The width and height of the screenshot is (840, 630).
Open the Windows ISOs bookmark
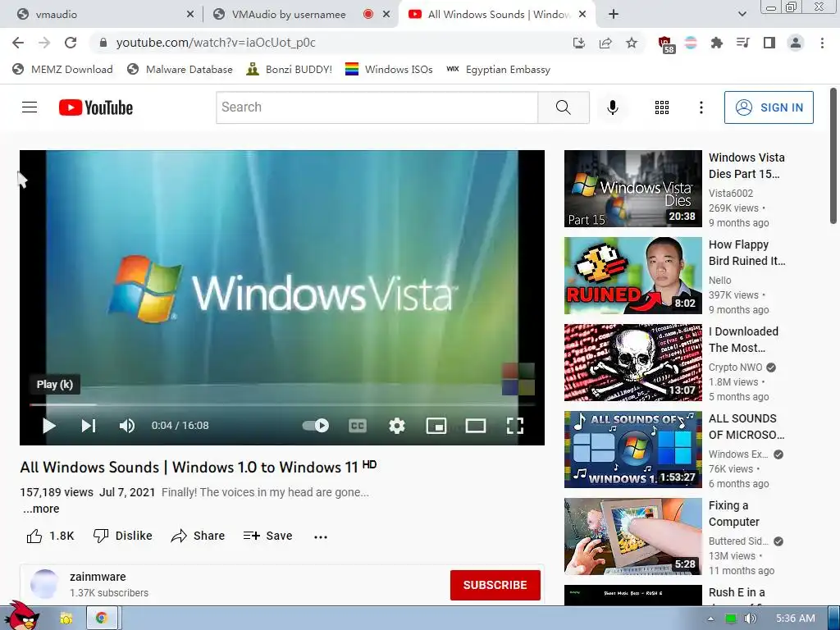pyautogui.click(x=389, y=70)
